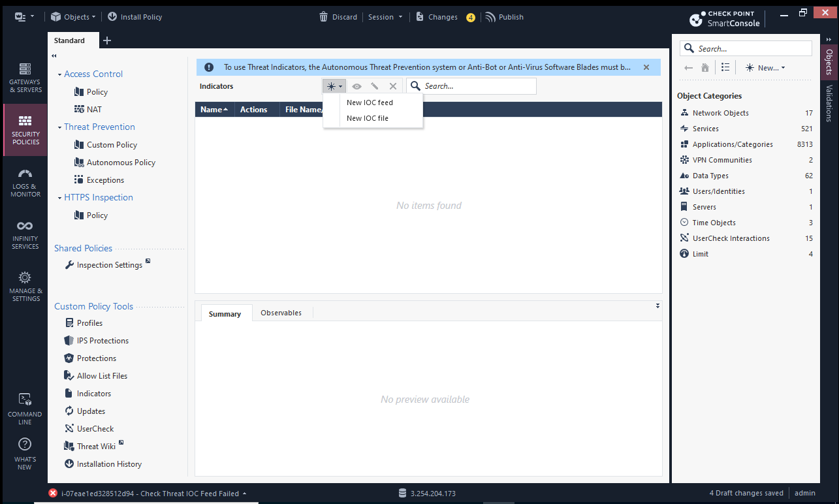This screenshot has height=504, width=839.
Task: Click the eye view indicator icon
Action: [x=356, y=86]
